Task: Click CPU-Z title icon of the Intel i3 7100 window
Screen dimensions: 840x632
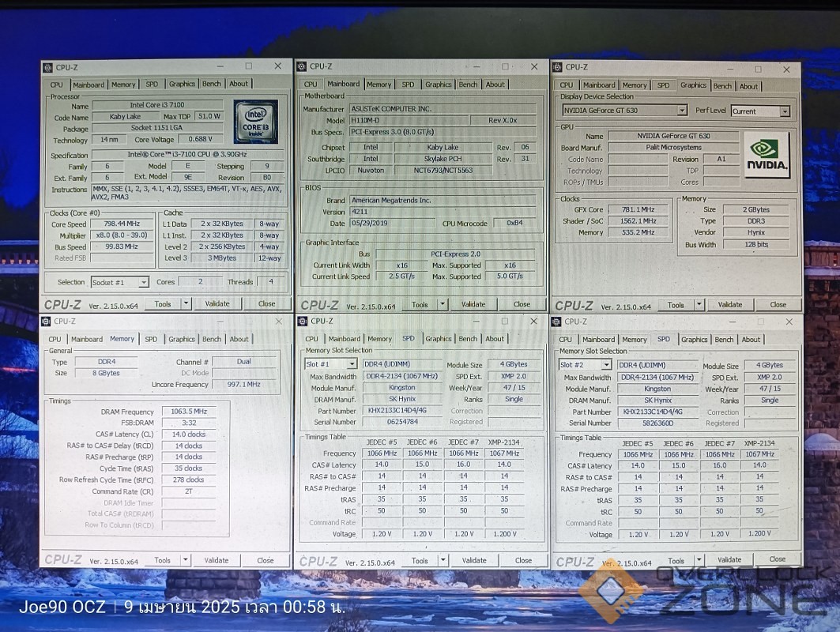Action: [47, 68]
